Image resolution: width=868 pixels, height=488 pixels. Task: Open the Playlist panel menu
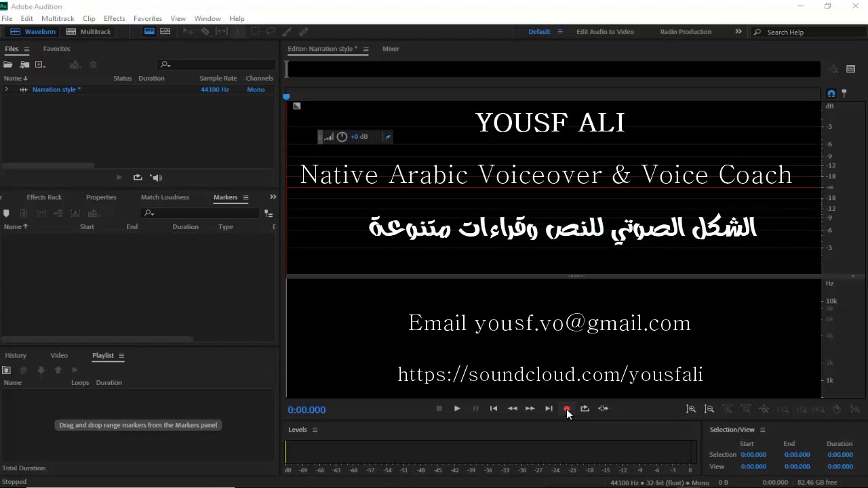121,355
